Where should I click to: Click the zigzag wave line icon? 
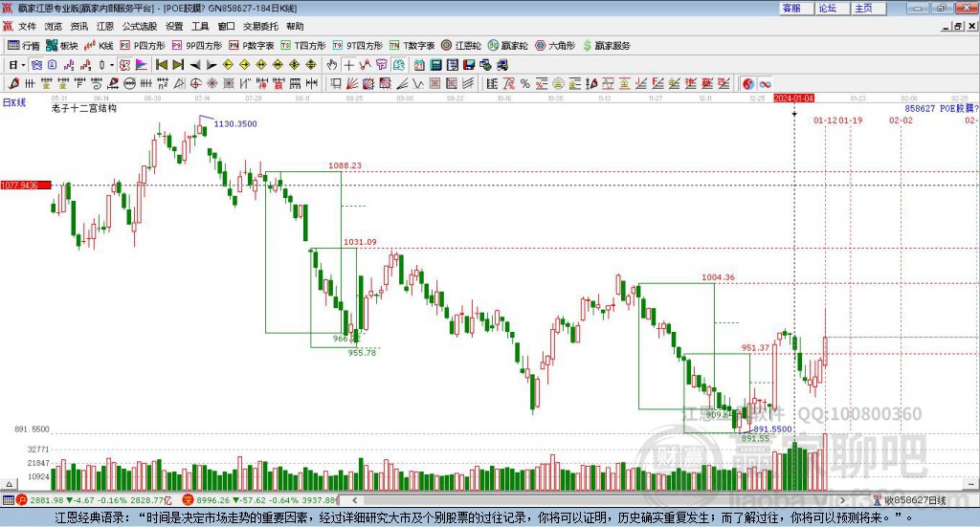(418, 83)
